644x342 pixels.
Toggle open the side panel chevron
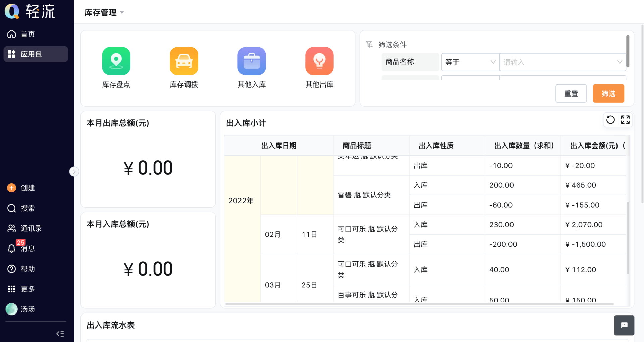(x=74, y=171)
